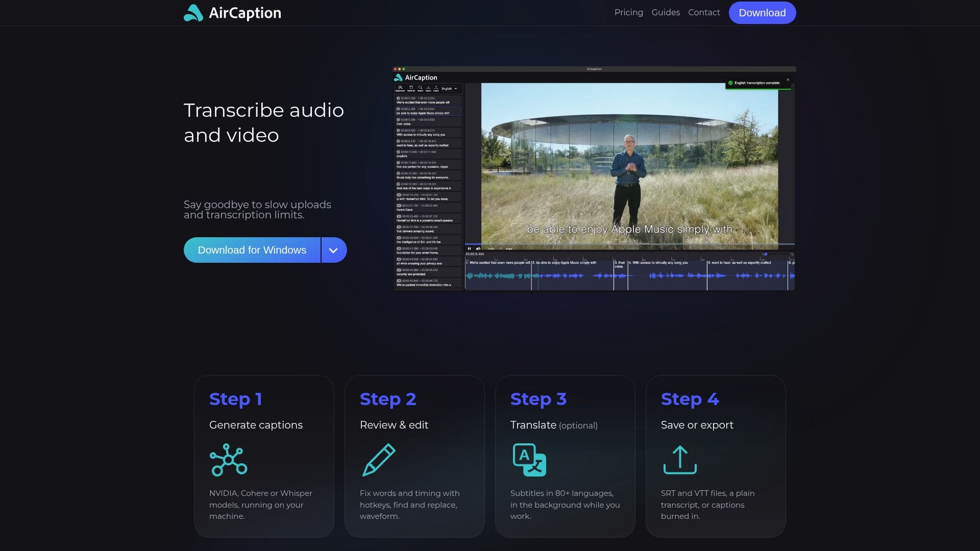980x551 pixels.
Task: Click the Regenerate sparkle icon in app preview
Action: (x=400, y=88)
